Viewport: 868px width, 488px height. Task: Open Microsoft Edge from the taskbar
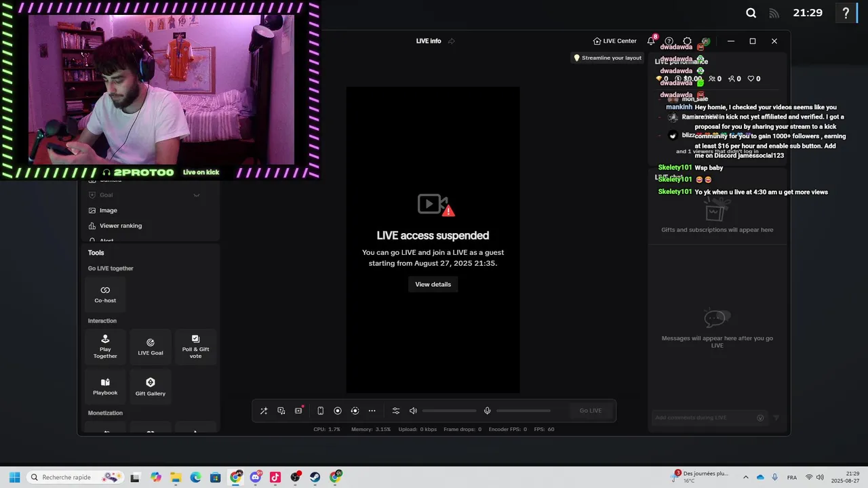click(196, 477)
